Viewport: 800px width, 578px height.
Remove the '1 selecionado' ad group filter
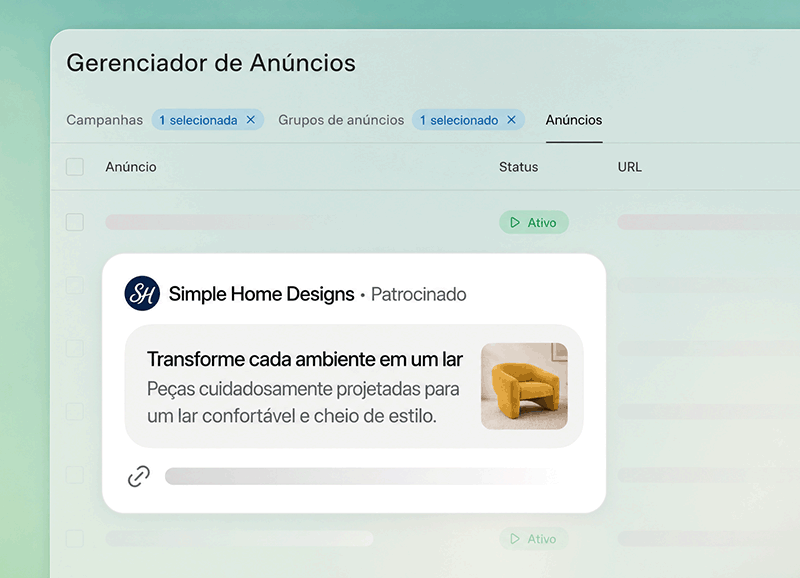click(x=511, y=119)
